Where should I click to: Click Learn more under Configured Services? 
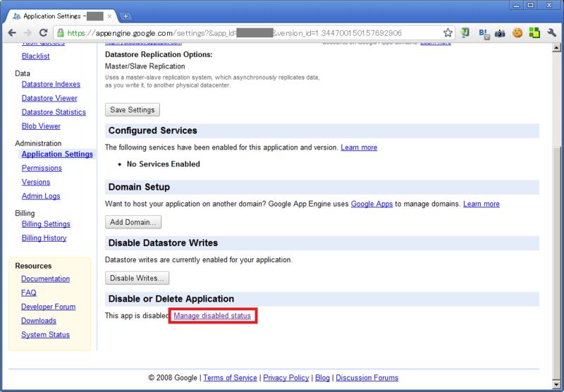pos(359,147)
